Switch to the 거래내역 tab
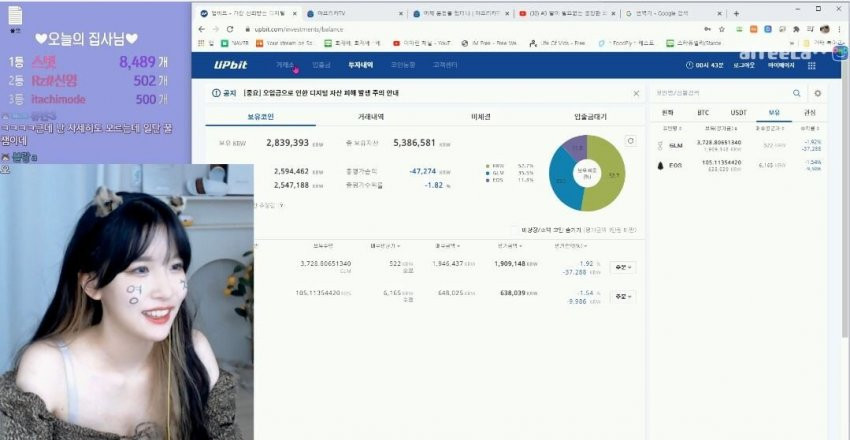 tap(371, 117)
